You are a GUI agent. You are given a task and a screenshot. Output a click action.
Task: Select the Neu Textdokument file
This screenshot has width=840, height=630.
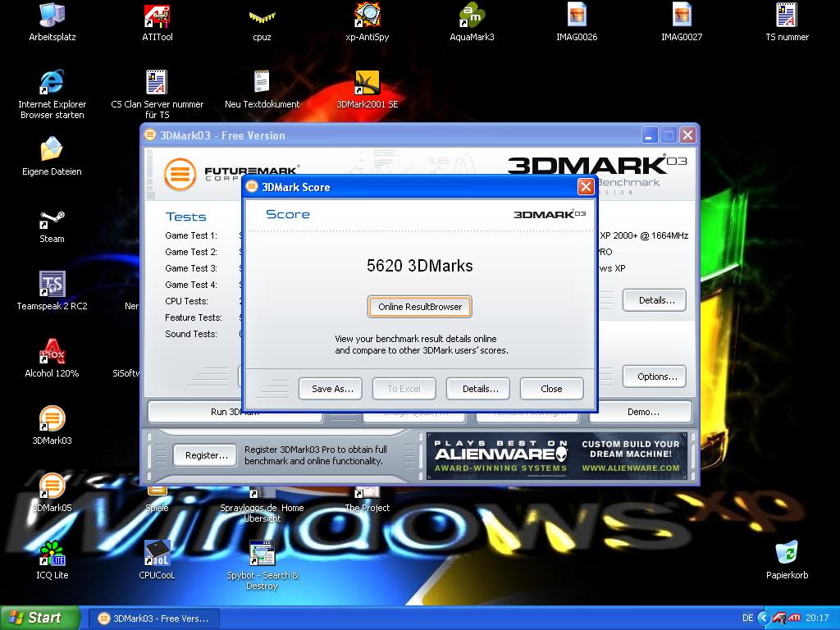(262, 89)
